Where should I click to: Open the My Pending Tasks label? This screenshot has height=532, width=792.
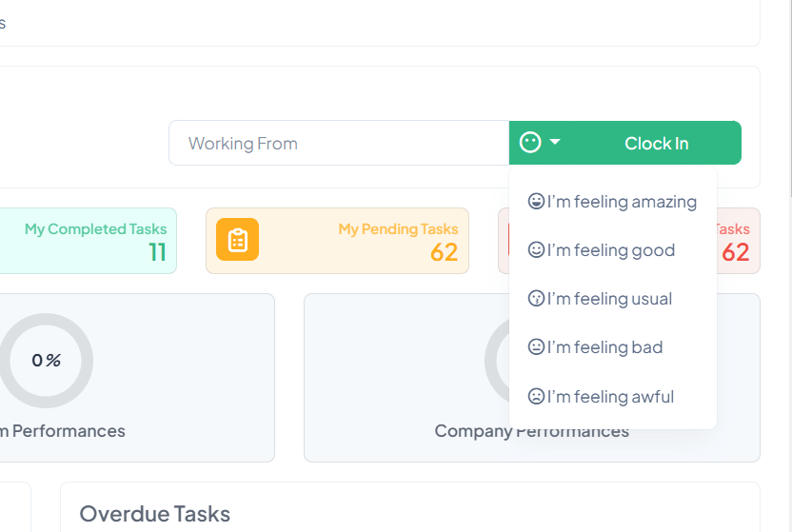point(398,229)
